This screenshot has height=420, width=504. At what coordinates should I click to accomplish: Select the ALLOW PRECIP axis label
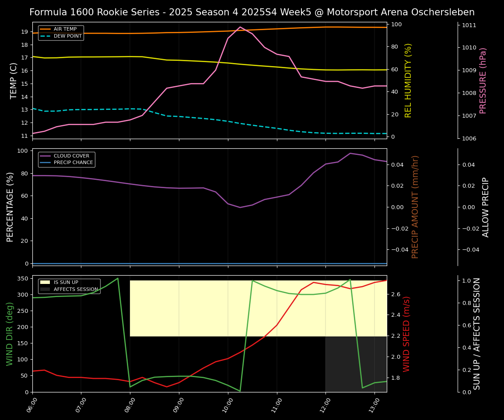[x=486, y=207]
